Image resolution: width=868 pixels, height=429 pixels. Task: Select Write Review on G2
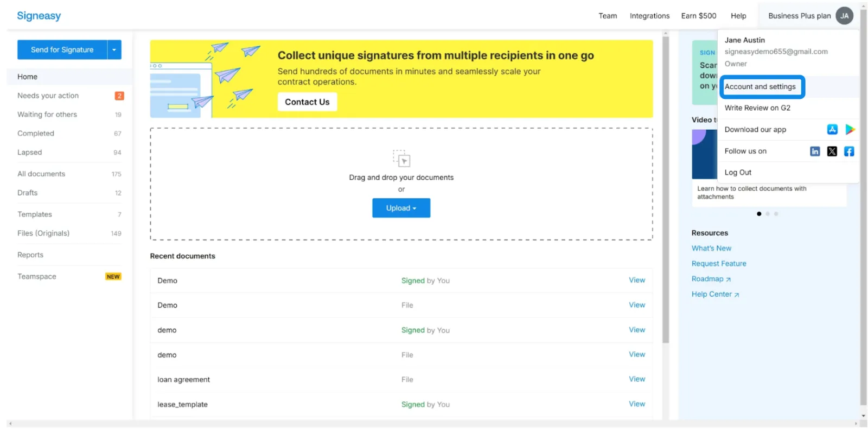pos(757,108)
